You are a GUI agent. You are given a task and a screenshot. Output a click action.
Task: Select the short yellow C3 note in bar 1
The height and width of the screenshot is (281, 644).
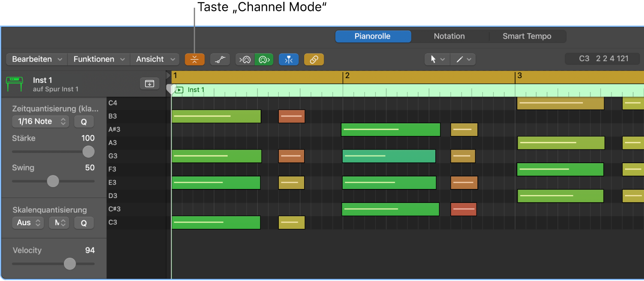(x=291, y=223)
